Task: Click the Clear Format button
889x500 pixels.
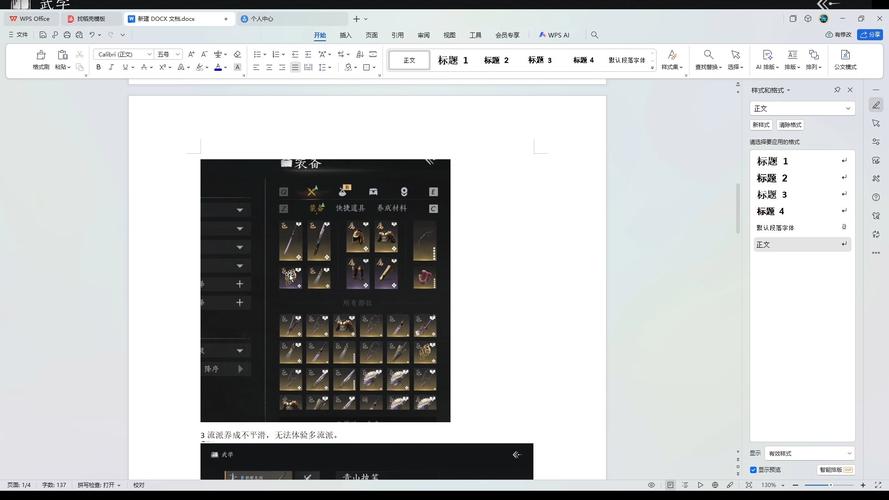Action: [x=790, y=125]
